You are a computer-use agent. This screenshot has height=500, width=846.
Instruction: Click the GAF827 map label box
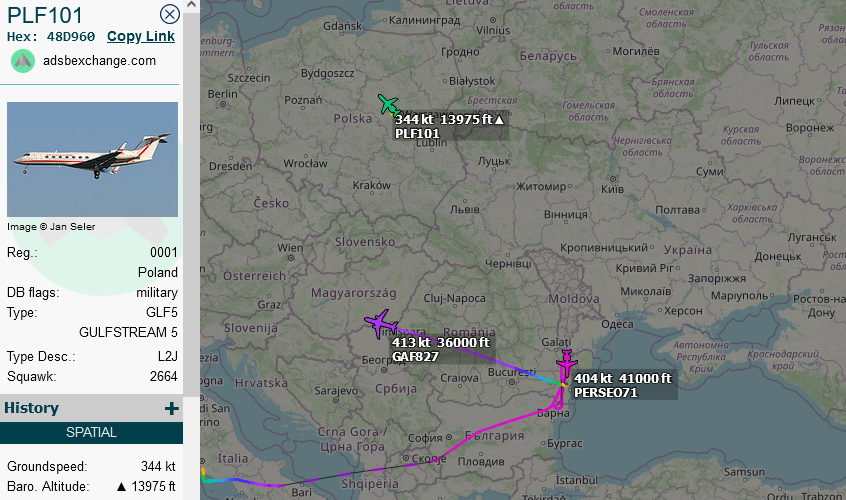tap(441, 349)
